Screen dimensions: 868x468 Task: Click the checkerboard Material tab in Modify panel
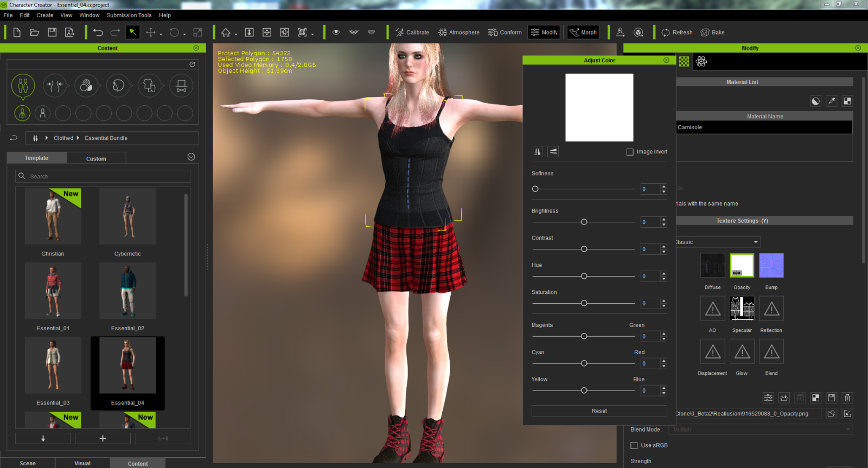click(684, 61)
